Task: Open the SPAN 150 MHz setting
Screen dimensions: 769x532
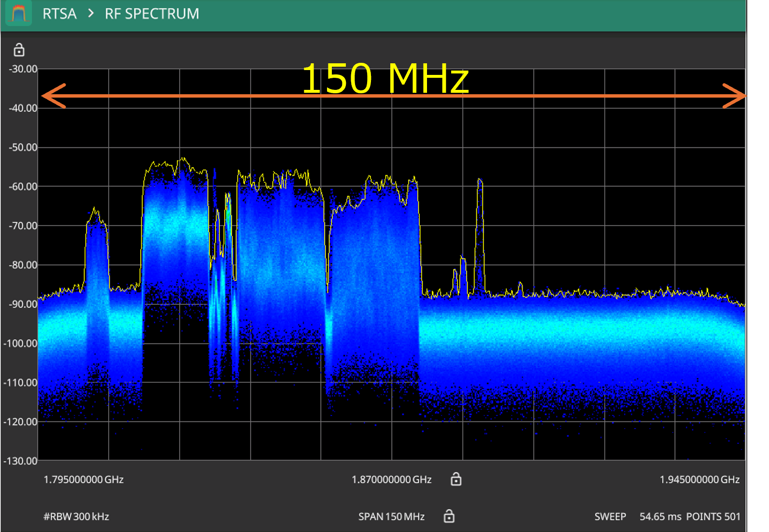Action: [x=391, y=517]
